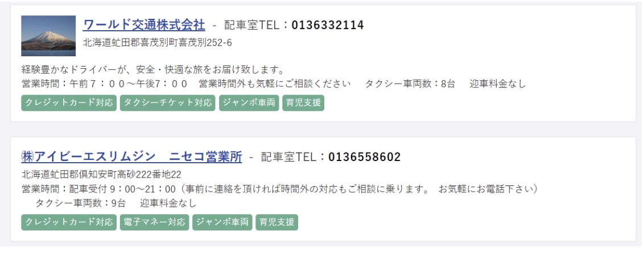Click アイビーエスリムジン's 育児支援 tag
This screenshot has height=260, width=644.
(x=277, y=222)
